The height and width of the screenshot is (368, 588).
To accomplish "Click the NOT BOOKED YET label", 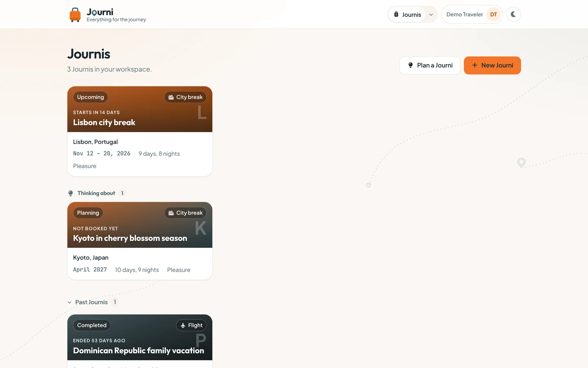I will click(x=96, y=229).
